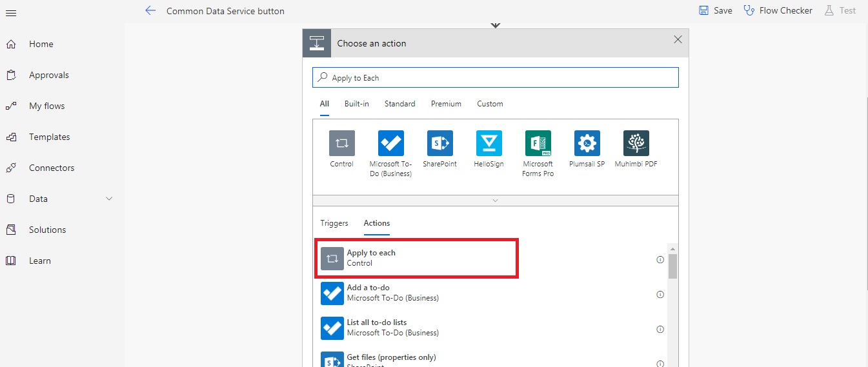The width and height of the screenshot is (868, 367).
Task: Go back using the left arrow
Action: click(150, 11)
